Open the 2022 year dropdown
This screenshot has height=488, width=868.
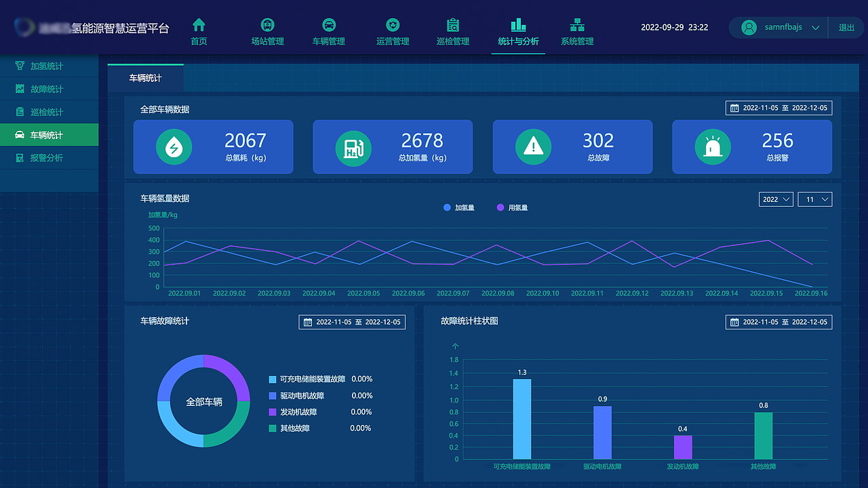point(776,199)
